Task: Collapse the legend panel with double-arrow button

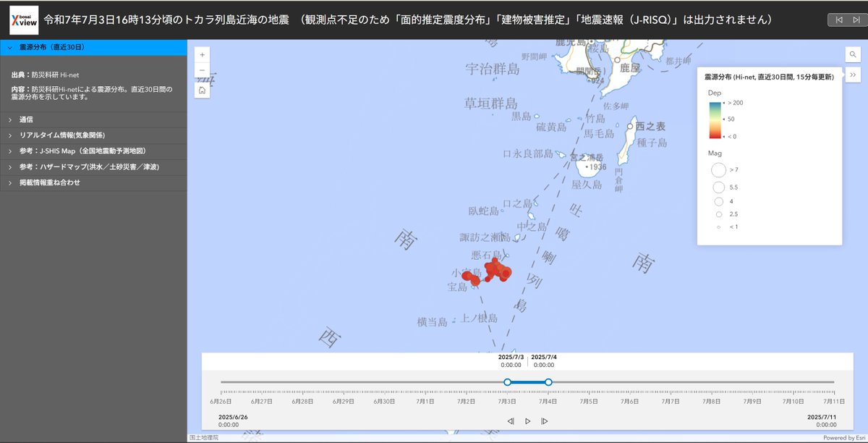Action: (x=851, y=75)
